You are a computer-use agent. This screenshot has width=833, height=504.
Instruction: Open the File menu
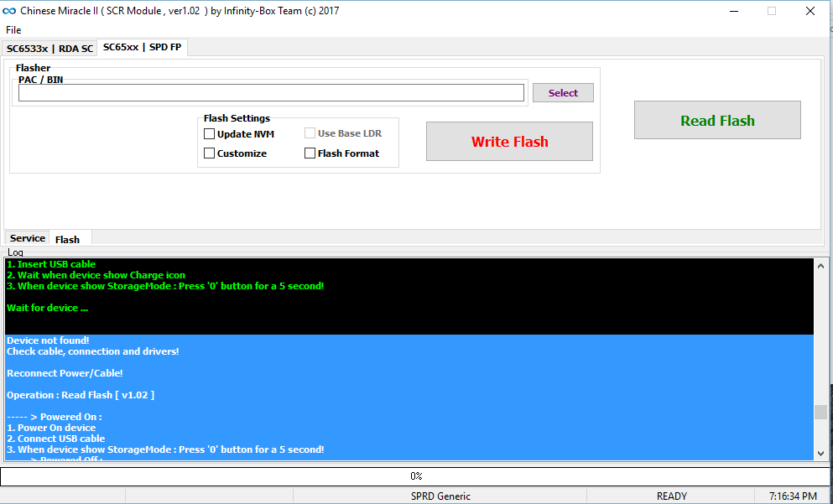13,30
